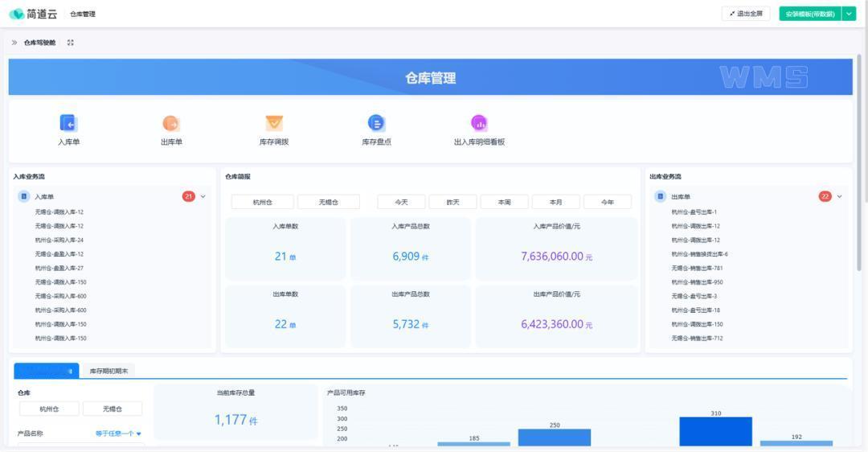The image size is (868, 452).
Task: Select the active blue tab left of 库存期初期末
Action: [47, 371]
